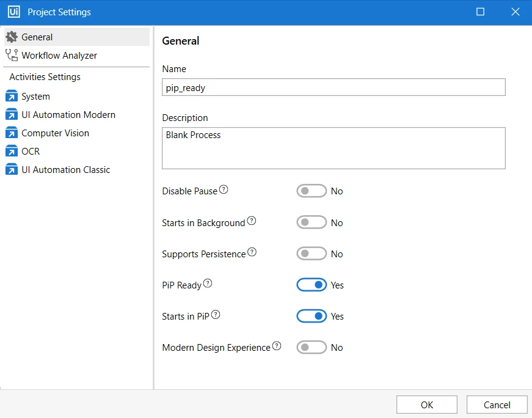This screenshot has height=418, width=532.
Task: Turn off the PiP Ready switch
Action: [312, 285]
